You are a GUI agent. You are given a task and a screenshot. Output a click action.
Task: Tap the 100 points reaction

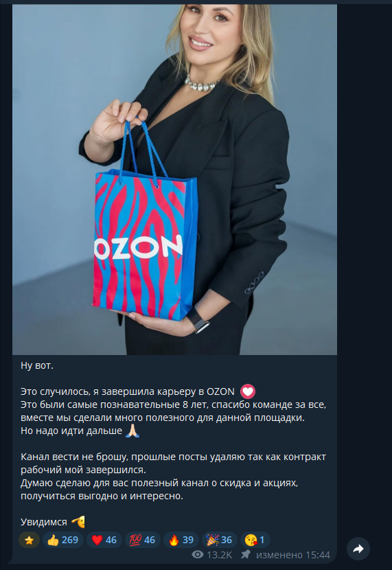[142, 540]
